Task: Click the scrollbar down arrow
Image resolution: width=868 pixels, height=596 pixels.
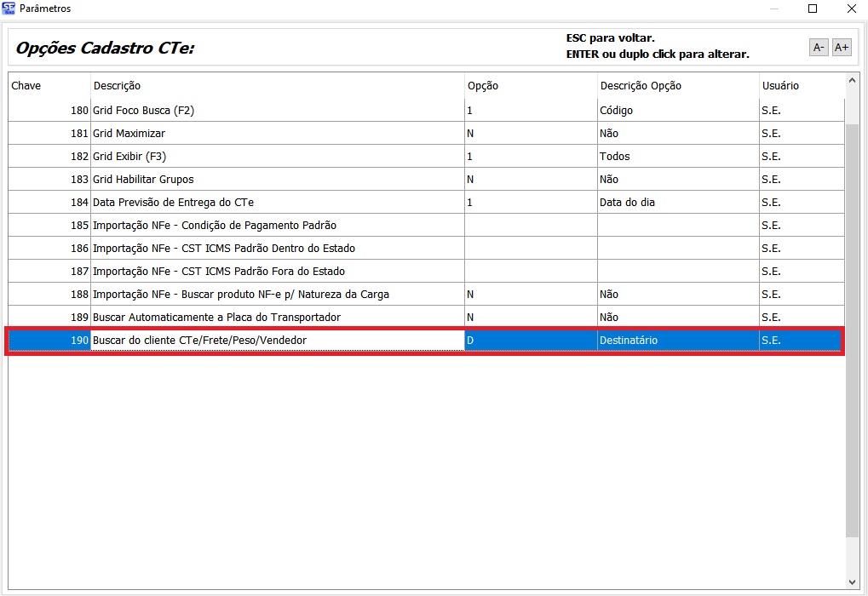Action: tap(852, 583)
